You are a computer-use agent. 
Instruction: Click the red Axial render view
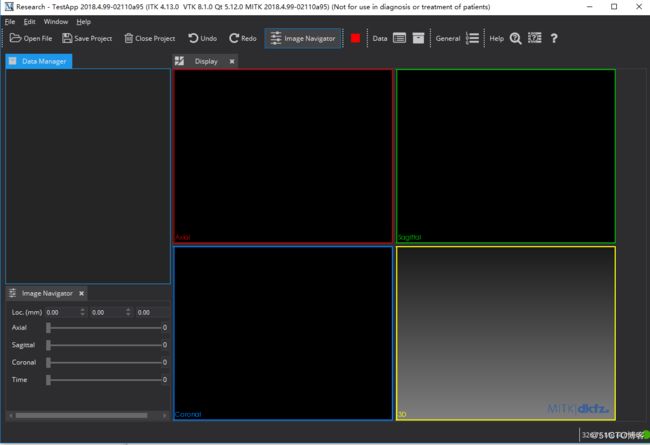point(283,156)
